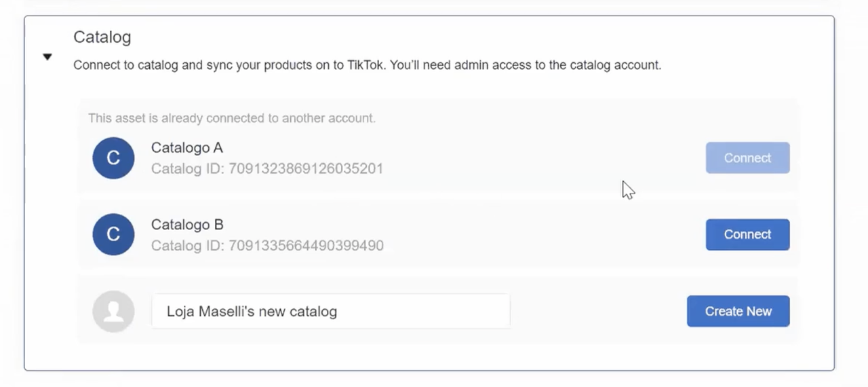Click the Catalog ID 7091323869126035201 text

pyautogui.click(x=267, y=168)
